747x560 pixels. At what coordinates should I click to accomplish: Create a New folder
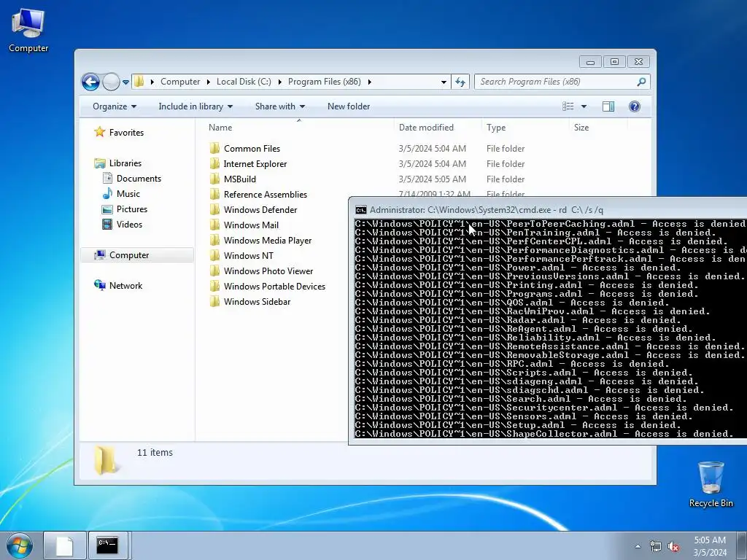tap(348, 106)
